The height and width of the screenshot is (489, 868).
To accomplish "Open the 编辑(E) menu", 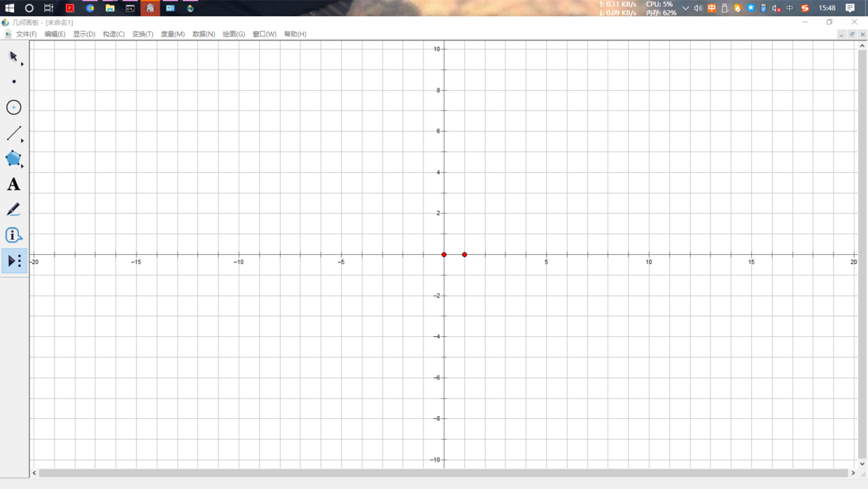I will pos(55,34).
